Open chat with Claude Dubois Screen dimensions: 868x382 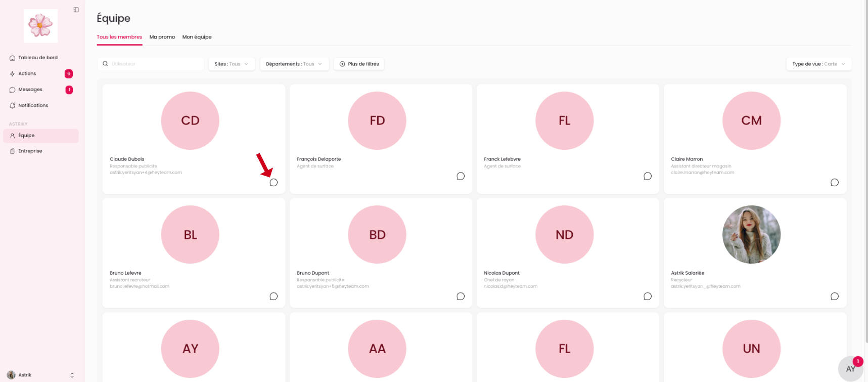click(x=273, y=183)
